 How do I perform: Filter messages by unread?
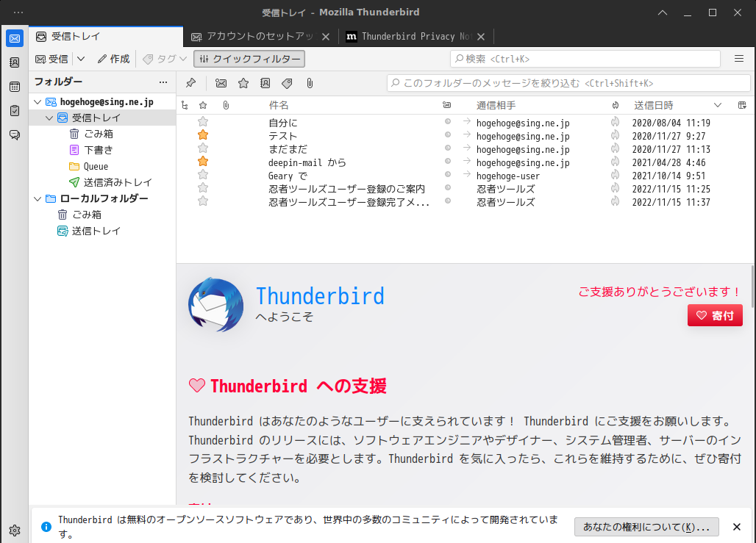(x=221, y=83)
